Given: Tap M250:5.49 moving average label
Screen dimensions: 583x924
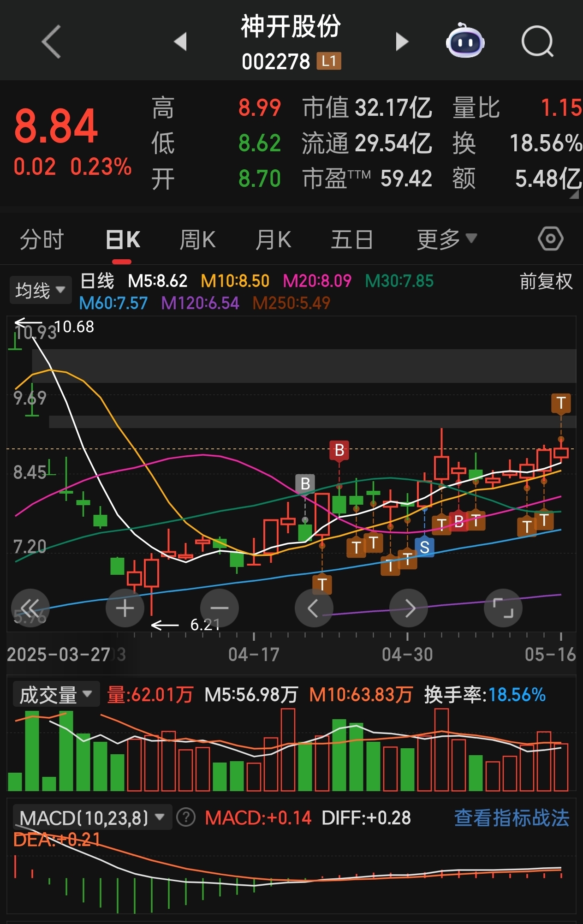Looking at the screenshot, I should [x=291, y=303].
